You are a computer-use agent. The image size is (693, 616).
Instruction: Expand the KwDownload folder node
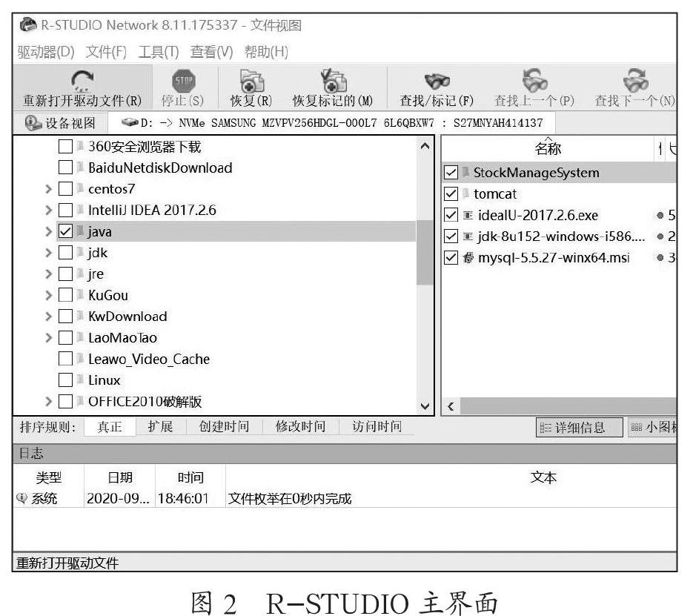click(49, 316)
